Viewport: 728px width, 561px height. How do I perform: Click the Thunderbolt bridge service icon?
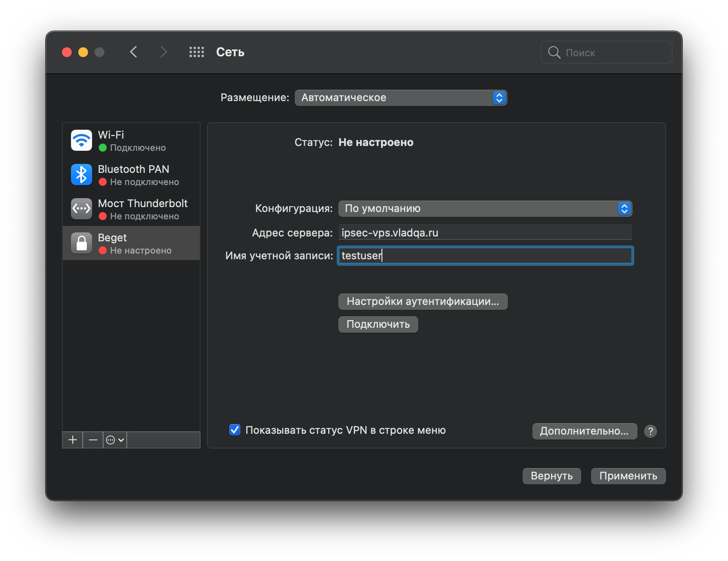(x=82, y=209)
